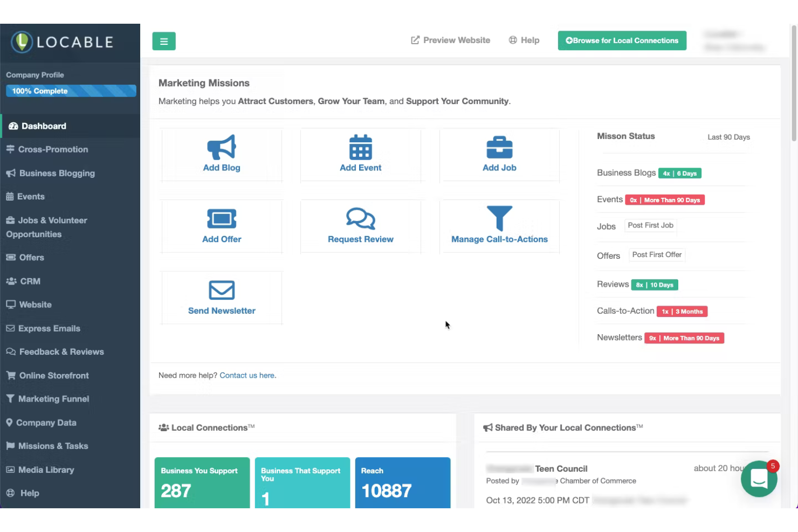Click the Business You Support 287 card
This screenshot has height=532, width=798.
pyautogui.click(x=202, y=483)
